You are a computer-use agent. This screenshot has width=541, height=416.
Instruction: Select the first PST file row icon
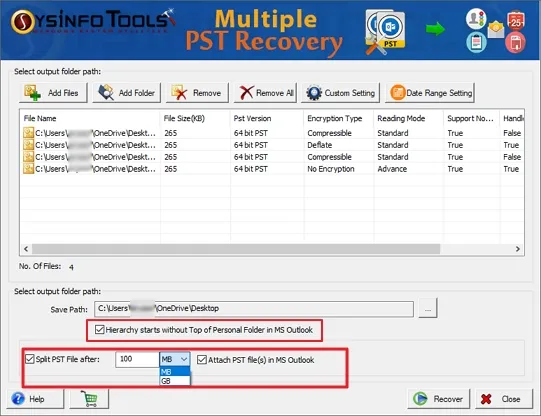(x=28, y=133)
